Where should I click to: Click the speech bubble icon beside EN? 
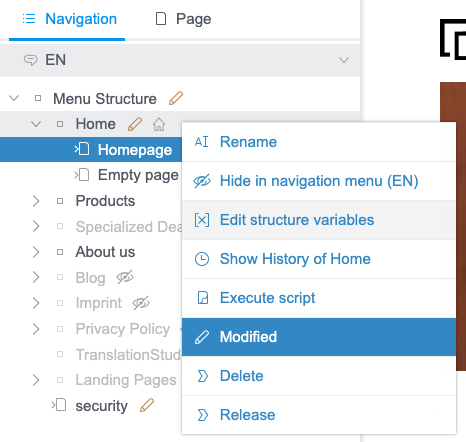coord(30,60)
